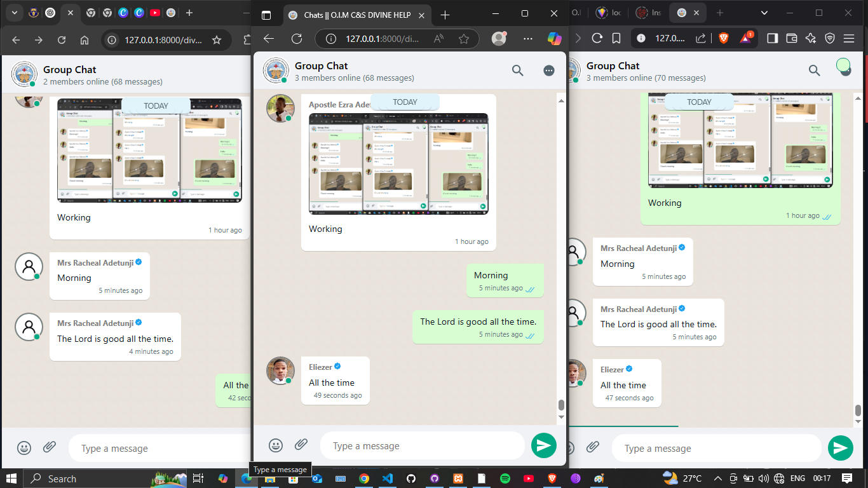Toggle the Brave sidebar panel
The image size is (868, 488).
coord(772,38)
